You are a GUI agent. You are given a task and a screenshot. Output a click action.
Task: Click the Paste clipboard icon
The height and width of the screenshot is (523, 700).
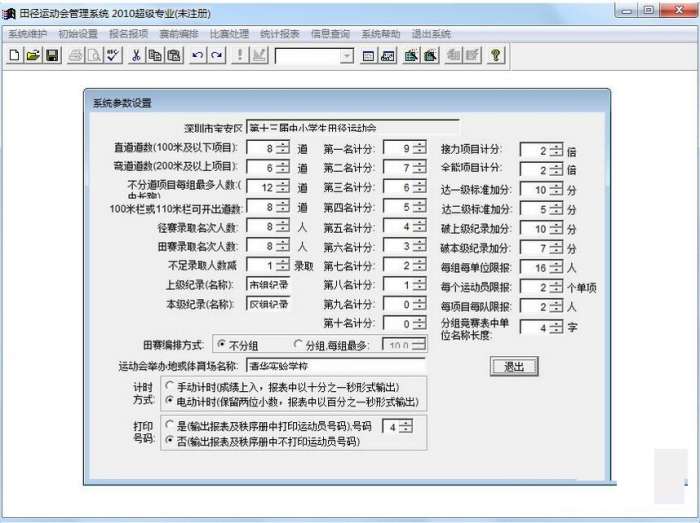pos(175,55)
